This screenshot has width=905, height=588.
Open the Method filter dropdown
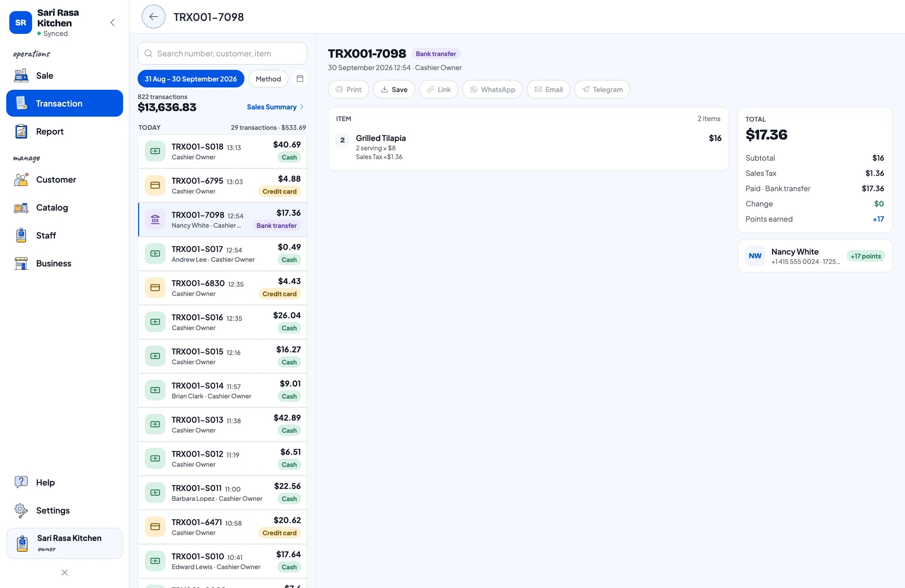(x=268, y=79)
